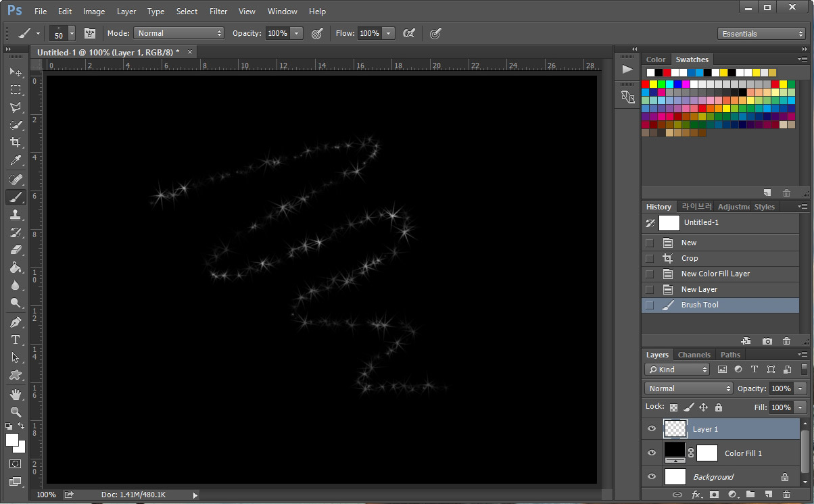Open the layer blend mode Normal dropdown
Image resolution: width=814 pixels, height=504 pixels.
[689, 388]
